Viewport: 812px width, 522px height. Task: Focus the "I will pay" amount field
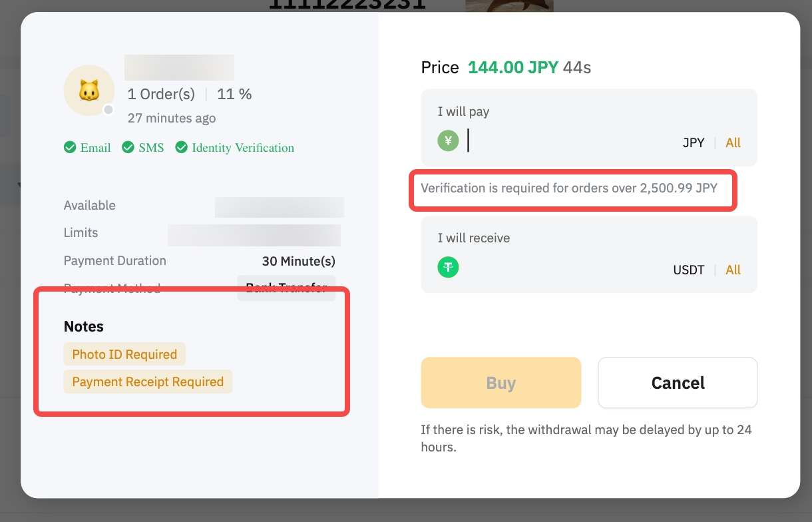pyautogui.click(x=566, y=142)
